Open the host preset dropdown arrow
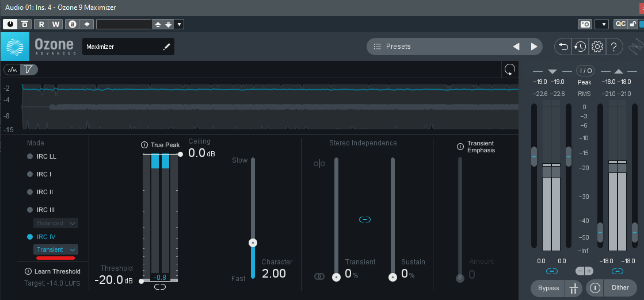Screen dimensions: 644x300 179,24
